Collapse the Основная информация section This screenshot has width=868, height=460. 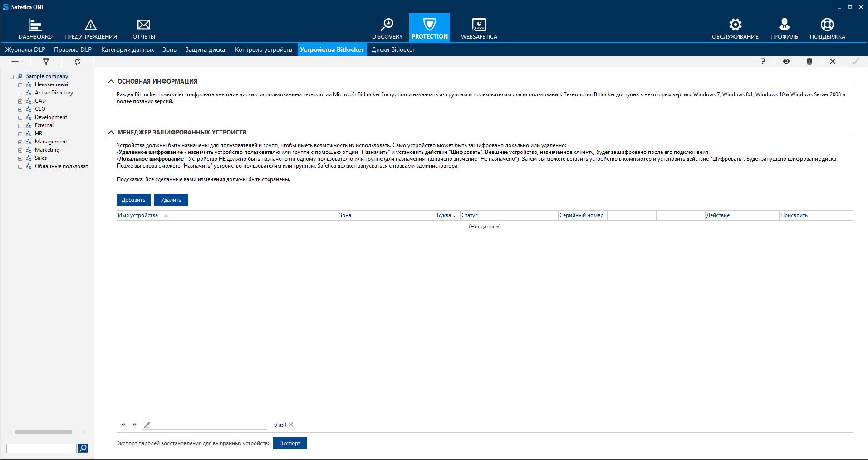pos(111,82)
